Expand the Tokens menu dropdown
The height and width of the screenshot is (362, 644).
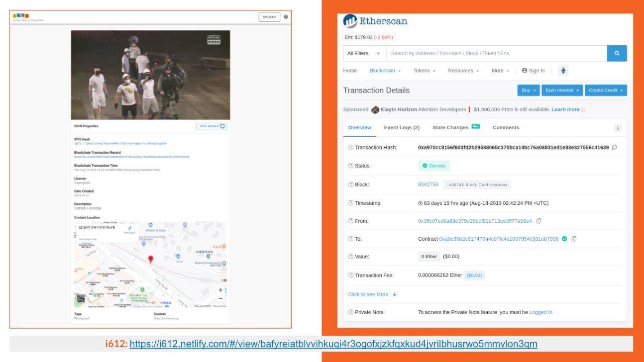pyautogui.click(x=425, y=71)
